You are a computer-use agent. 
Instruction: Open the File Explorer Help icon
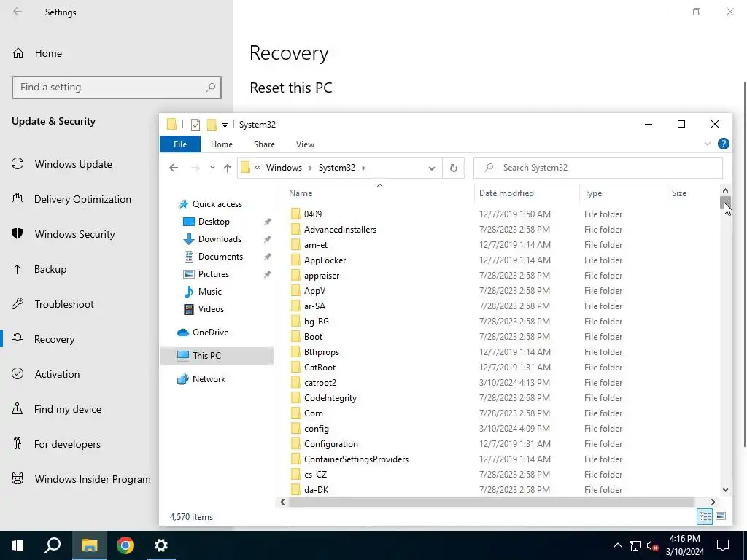click(723, 144)
